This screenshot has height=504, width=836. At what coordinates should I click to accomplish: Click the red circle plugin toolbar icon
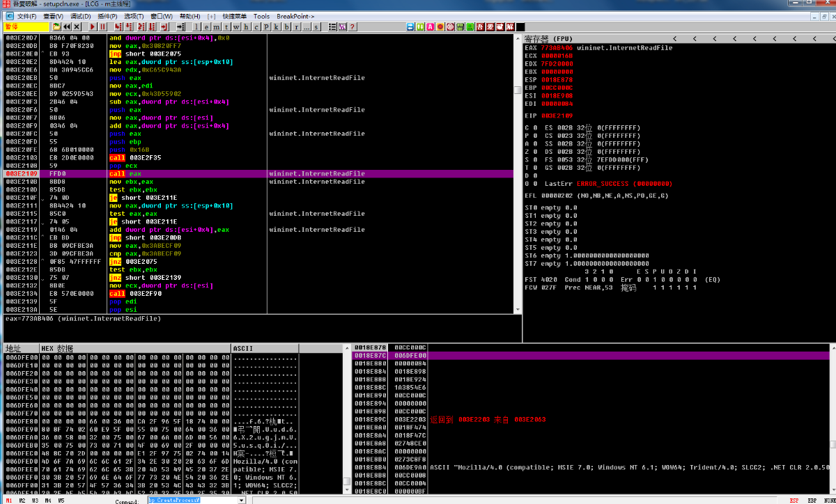click(440, 26)
